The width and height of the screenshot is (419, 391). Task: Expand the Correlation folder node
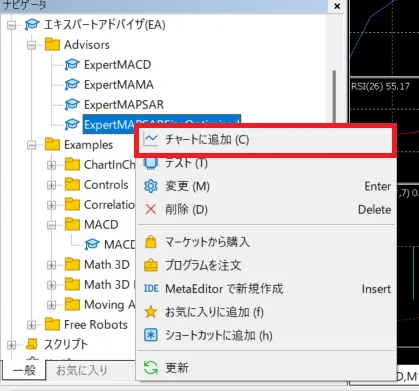tap(52, 205)
